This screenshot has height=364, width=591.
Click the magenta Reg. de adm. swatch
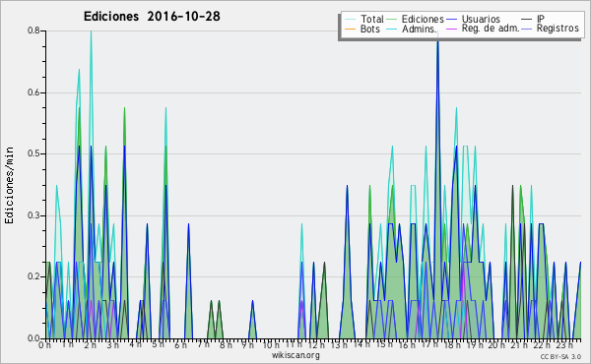(451, 29)
